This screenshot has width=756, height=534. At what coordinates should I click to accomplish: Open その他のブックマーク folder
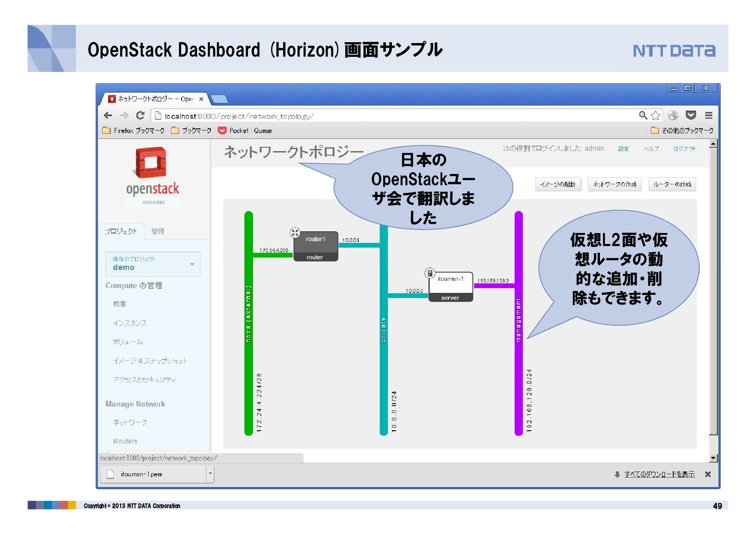tap(682, 130)
